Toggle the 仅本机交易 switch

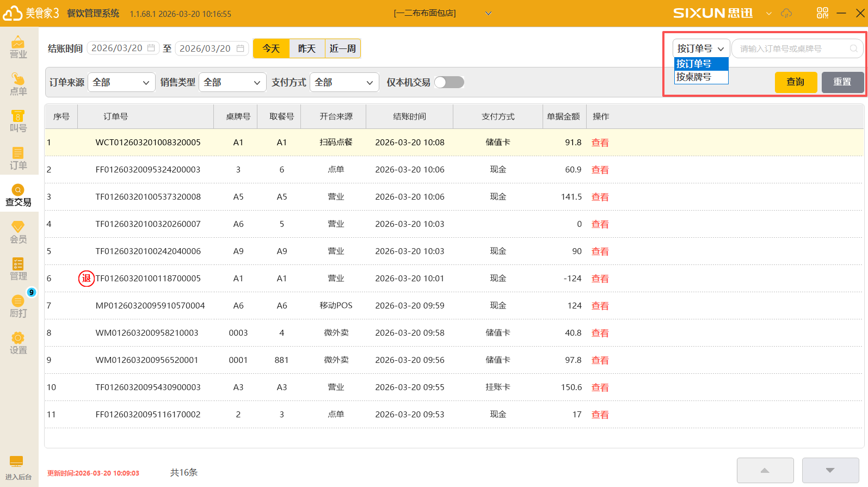[x=450, y=82]
